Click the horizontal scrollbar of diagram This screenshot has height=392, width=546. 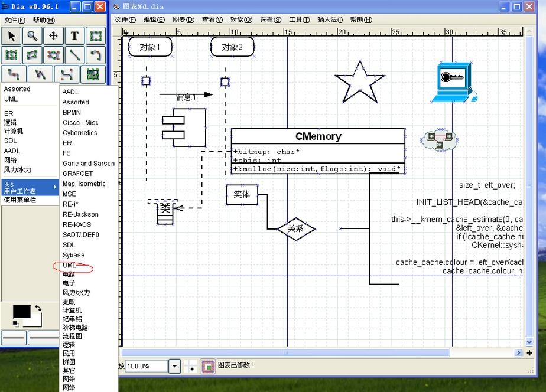pyautogui.click(x=285, y=353)
